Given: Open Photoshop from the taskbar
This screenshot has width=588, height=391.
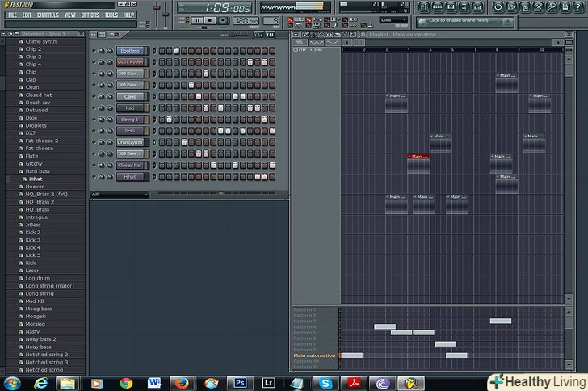Looking at the screenshot, I should [240, 383].
